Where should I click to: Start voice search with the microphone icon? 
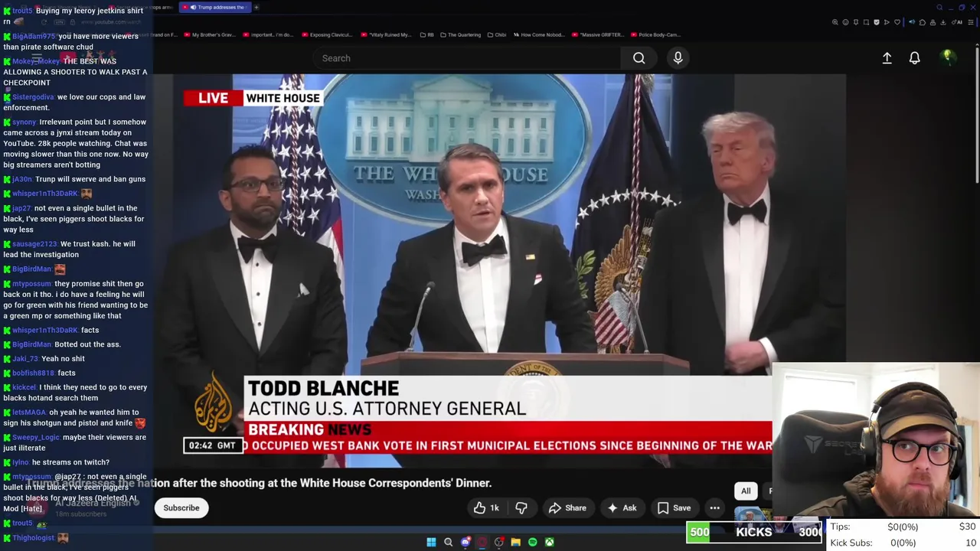678,58
